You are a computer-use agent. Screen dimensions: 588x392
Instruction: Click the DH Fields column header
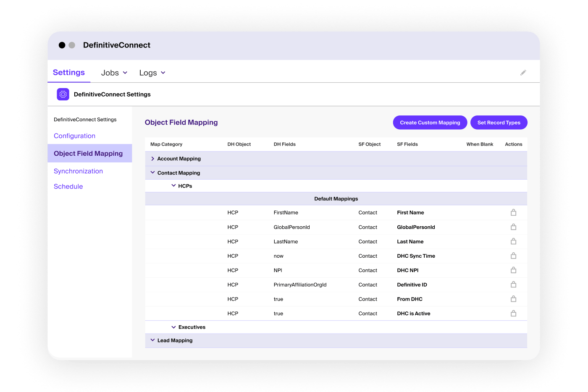click(285, 144)
